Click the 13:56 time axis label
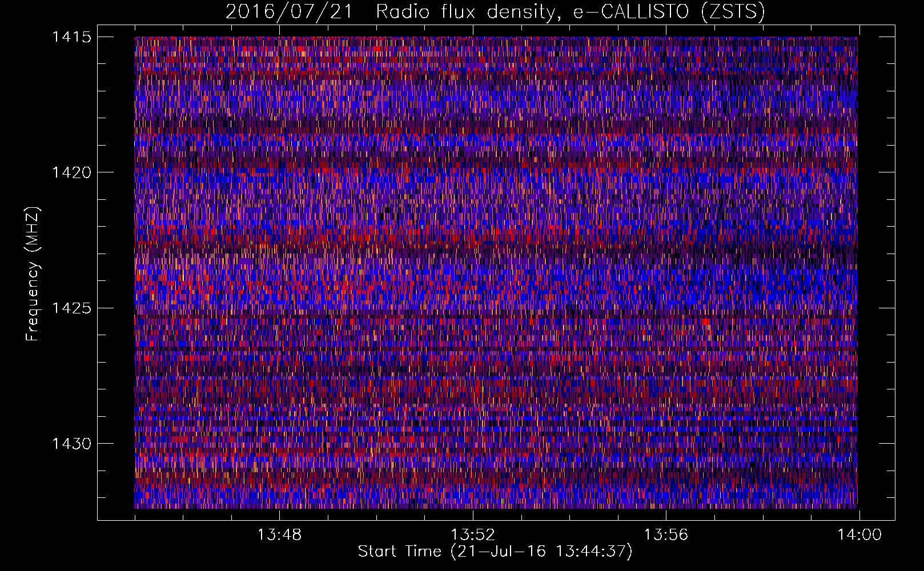 click(x=666, y=535)
